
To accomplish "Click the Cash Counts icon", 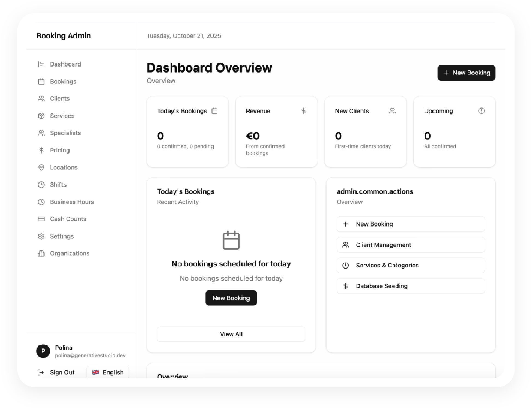I will [x=41, y=219].
